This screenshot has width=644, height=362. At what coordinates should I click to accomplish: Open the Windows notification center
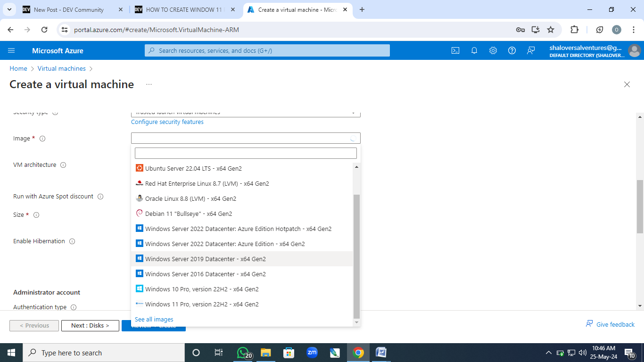click(629, 353)
